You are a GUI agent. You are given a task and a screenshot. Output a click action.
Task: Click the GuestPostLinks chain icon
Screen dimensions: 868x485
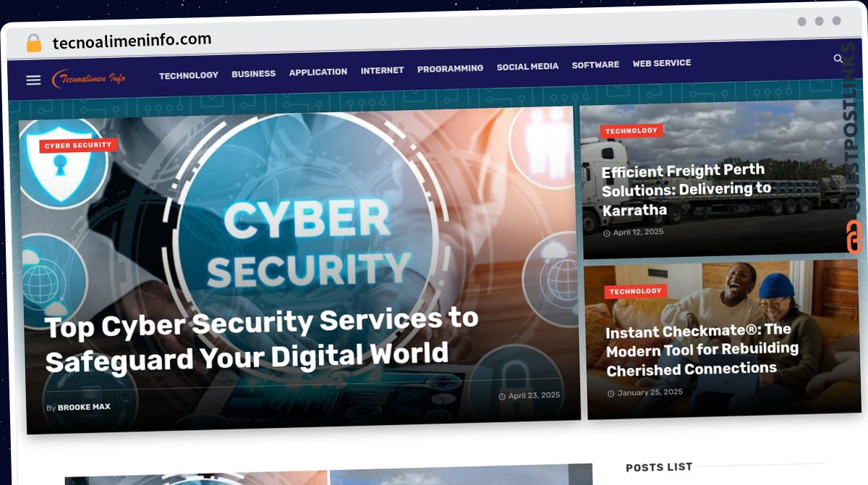(854, 237)
